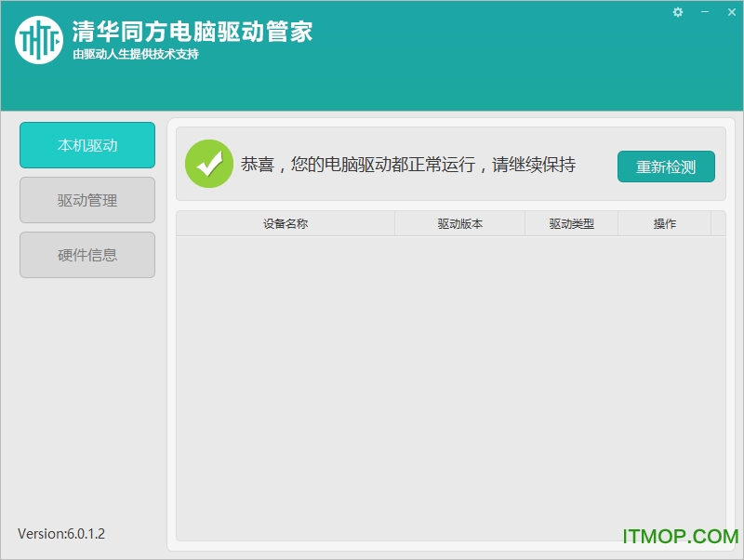Viewport: 744px width, 560px height.
Task: Click the 重新检测 button
Action: (x=666, y=167)
